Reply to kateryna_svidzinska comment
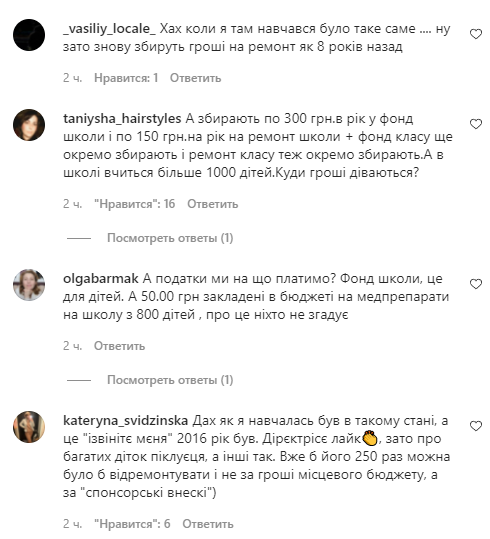The image size is (490, 539). tap(208, 524)
